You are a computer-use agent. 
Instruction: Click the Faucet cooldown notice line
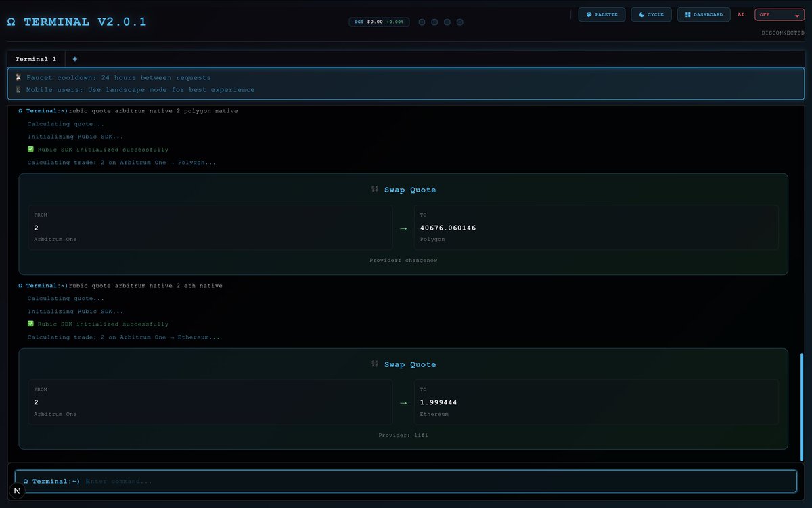click(112, 77)
